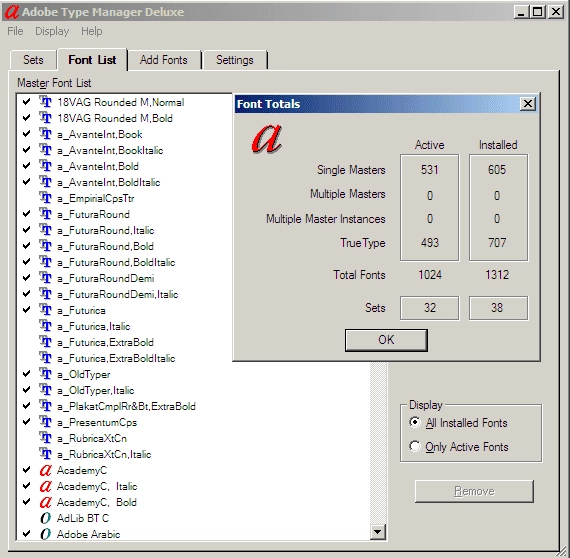
Task: Click TrueType icon beside a_FuturaRound,Italic
Action: point(45,230)
